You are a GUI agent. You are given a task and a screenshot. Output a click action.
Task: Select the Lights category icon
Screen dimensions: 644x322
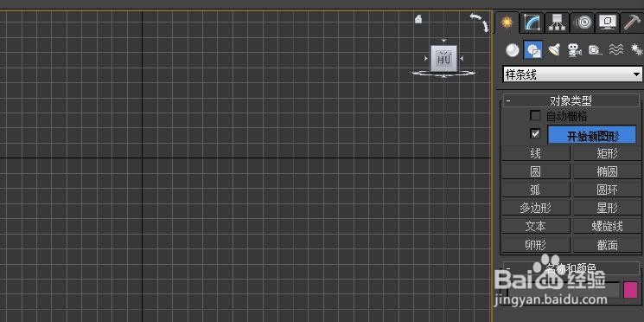click(554, 50)
